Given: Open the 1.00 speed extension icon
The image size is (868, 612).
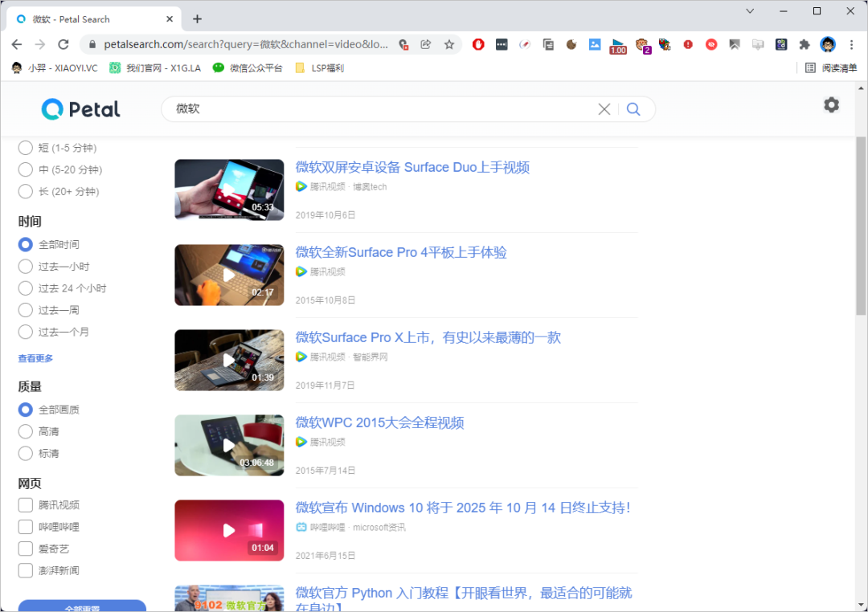Looking at the screenshot, I should click(x=618, y=46).
